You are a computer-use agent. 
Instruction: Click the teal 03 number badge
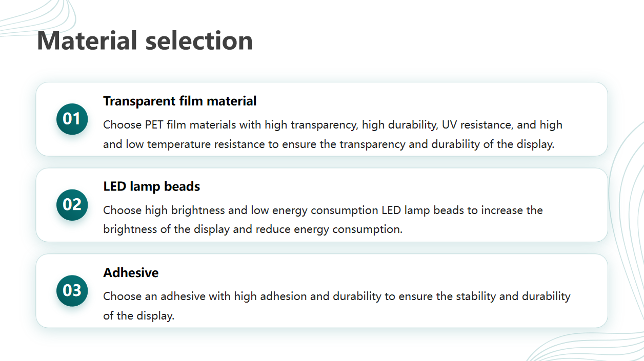click(72, 291)
